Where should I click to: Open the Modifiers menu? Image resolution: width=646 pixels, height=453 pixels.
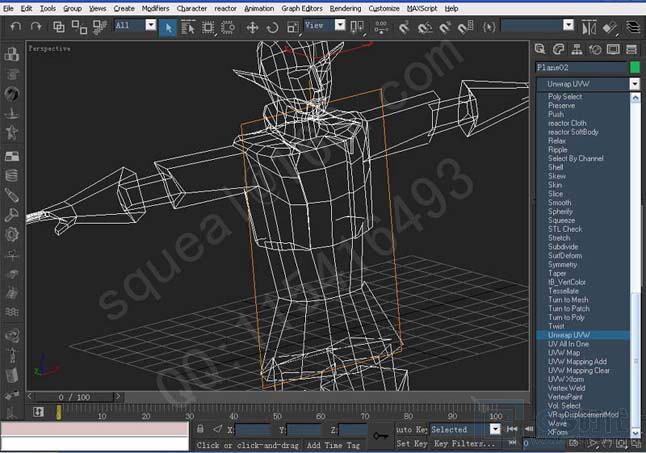click(155, 8)
